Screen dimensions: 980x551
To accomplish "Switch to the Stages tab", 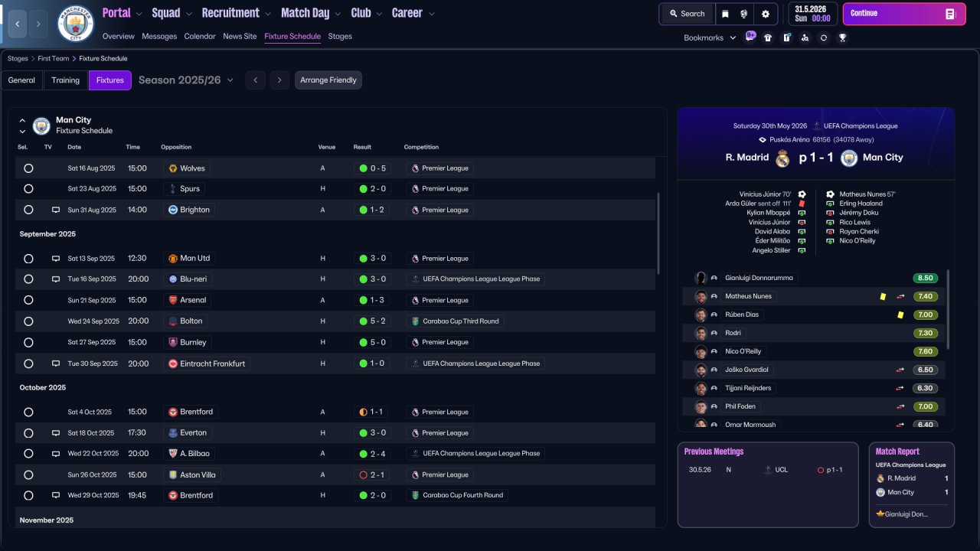I will tap(340, 36).
